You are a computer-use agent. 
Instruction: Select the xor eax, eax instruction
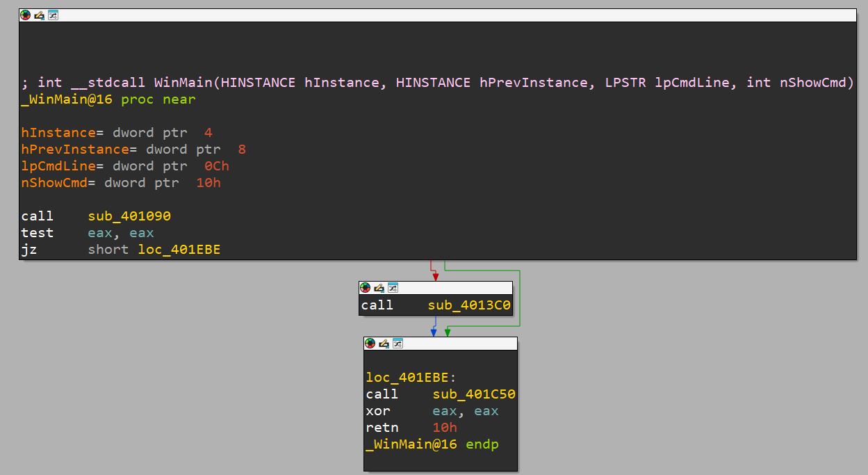click(432, 411)
